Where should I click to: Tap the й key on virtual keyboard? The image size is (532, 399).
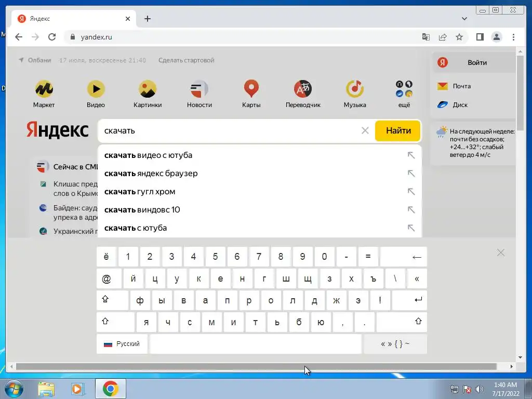pos(134,278)
